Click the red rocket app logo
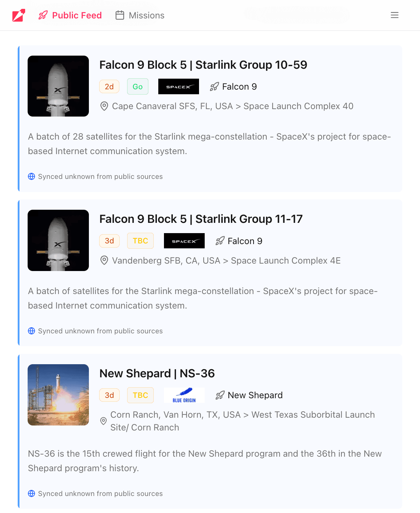Image resolution: width=420 pixels, height=513 pixels. [x=19, y=15]
